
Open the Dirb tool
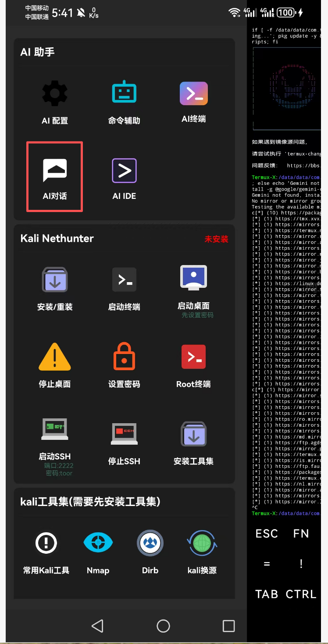[x=150, y=544]
